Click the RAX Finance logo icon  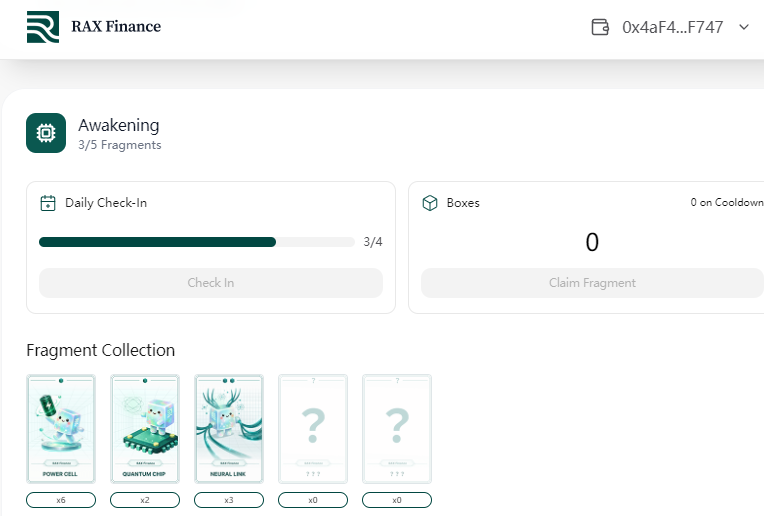(x=43, y=27)
